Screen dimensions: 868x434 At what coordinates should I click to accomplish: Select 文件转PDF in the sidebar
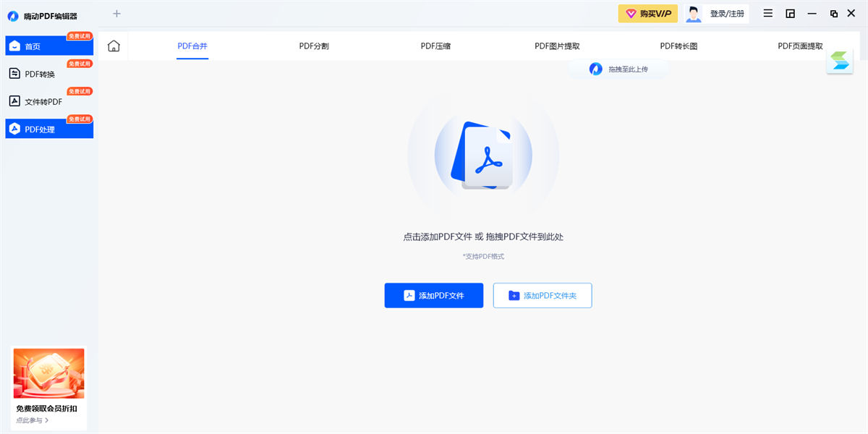(40, 101)
